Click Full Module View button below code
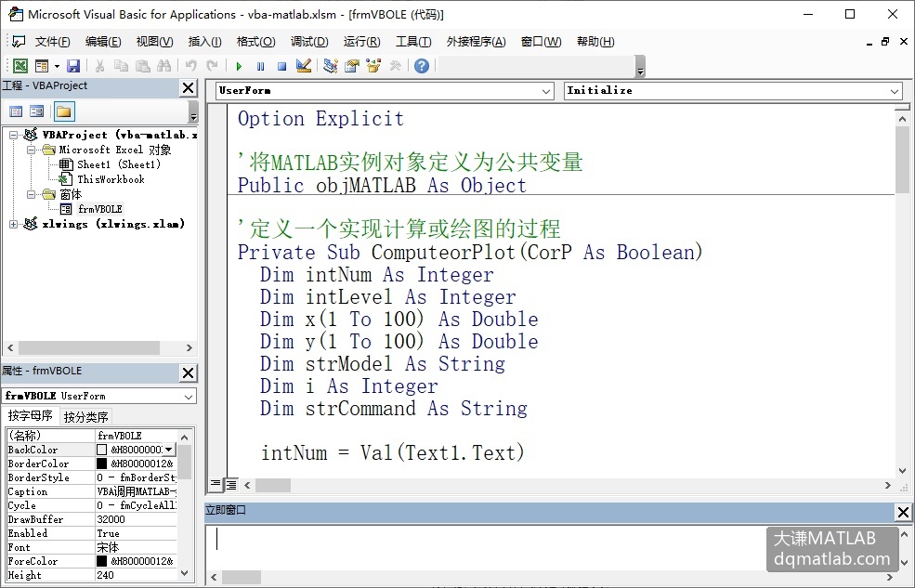The height and width of the screenshot is (588, 915). [x=231, y=484]
